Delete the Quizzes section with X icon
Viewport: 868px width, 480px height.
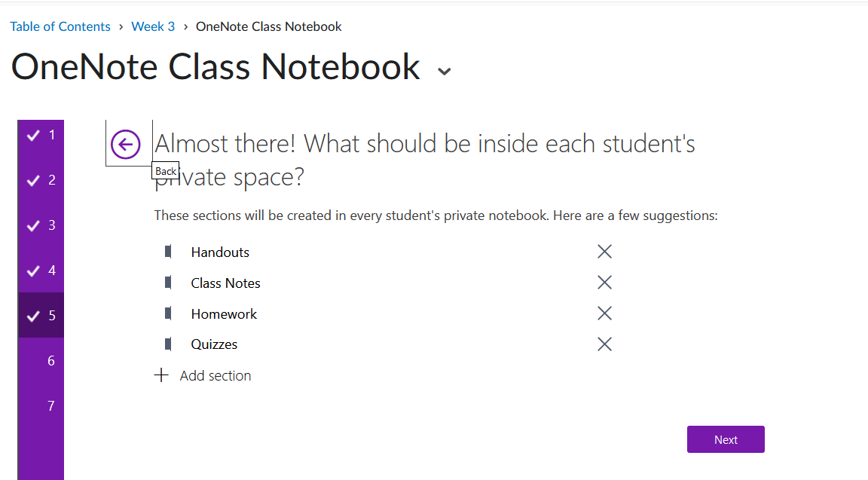coord(604,344)
